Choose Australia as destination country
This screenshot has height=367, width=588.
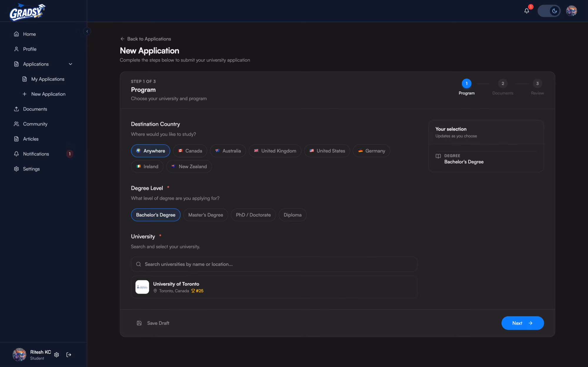(x=228, y=151)
